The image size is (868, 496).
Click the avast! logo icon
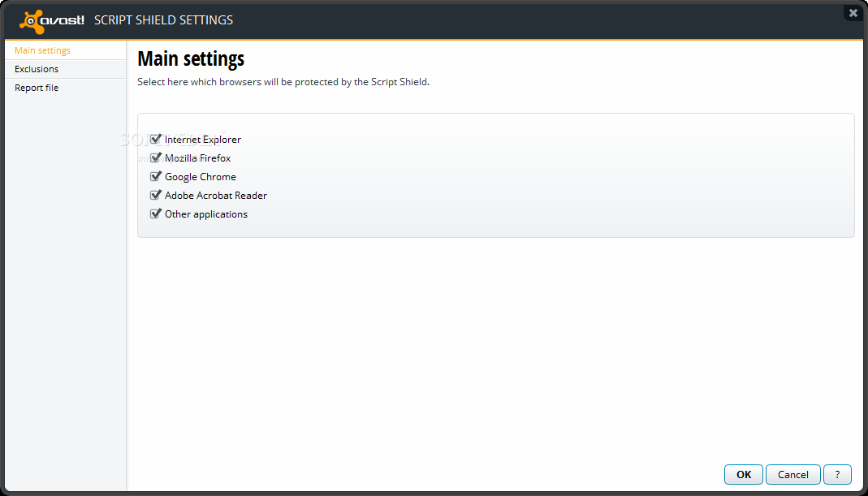(52, 20)
